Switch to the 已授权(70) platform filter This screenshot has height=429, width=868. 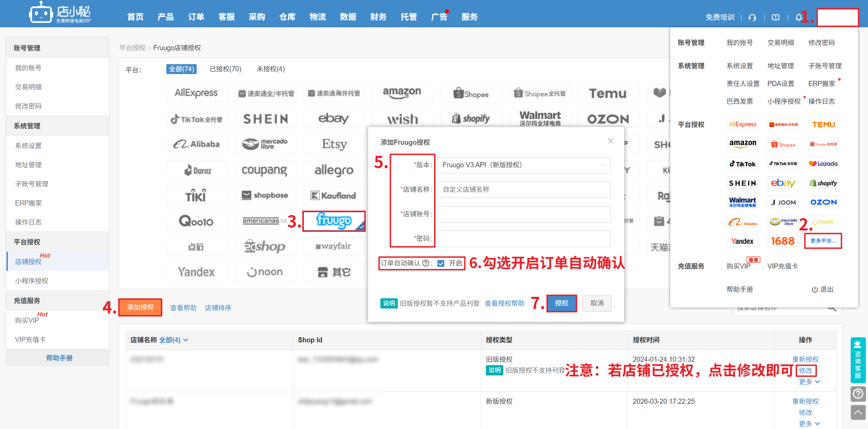[225, 69]
